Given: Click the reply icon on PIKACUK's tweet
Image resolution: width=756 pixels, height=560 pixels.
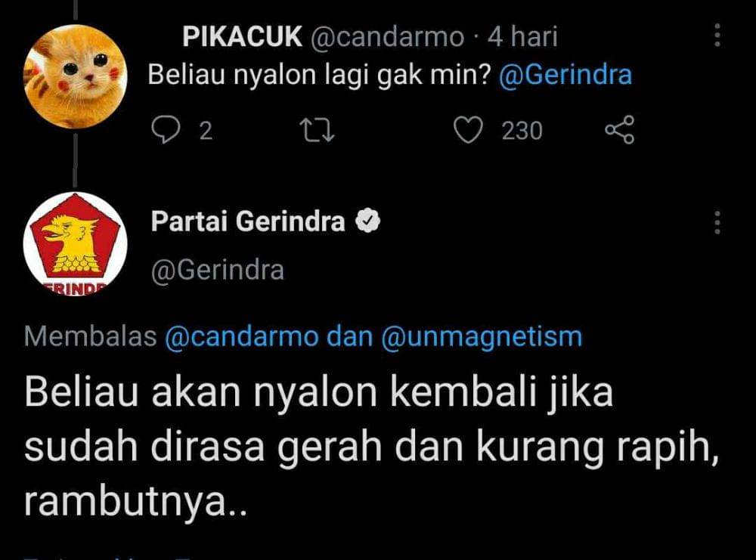Looking at the screenshot, I should tap(163, 131).
